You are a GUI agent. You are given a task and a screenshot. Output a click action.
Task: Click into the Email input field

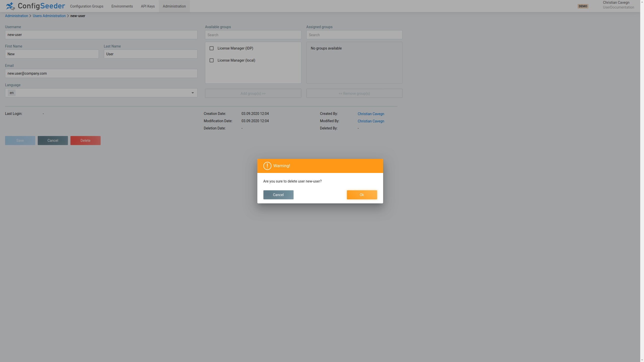click(101, 73)
